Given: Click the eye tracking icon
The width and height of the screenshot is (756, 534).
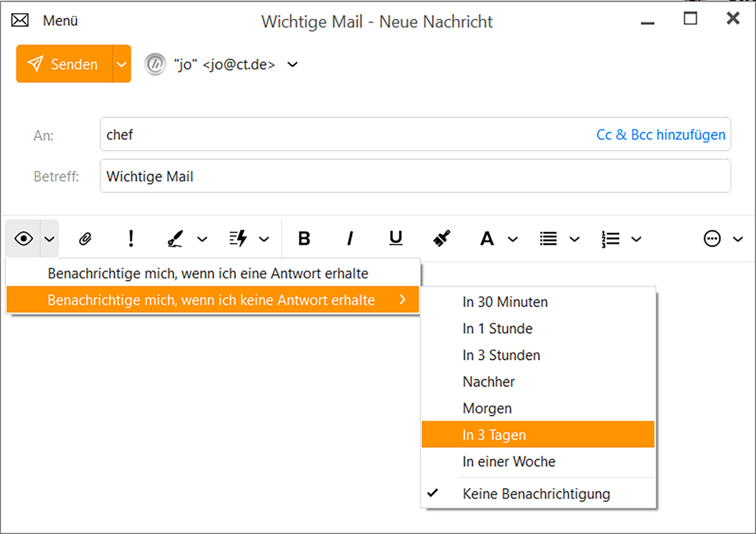Looking at the screenshot, I should pyautogui.click(x=23, y=238).
